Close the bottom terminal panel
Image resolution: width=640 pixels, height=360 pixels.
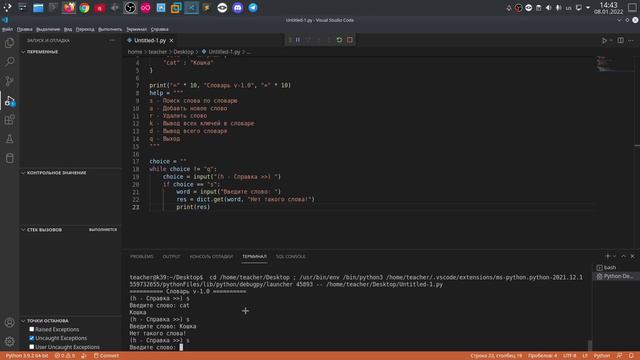point(632,256)
